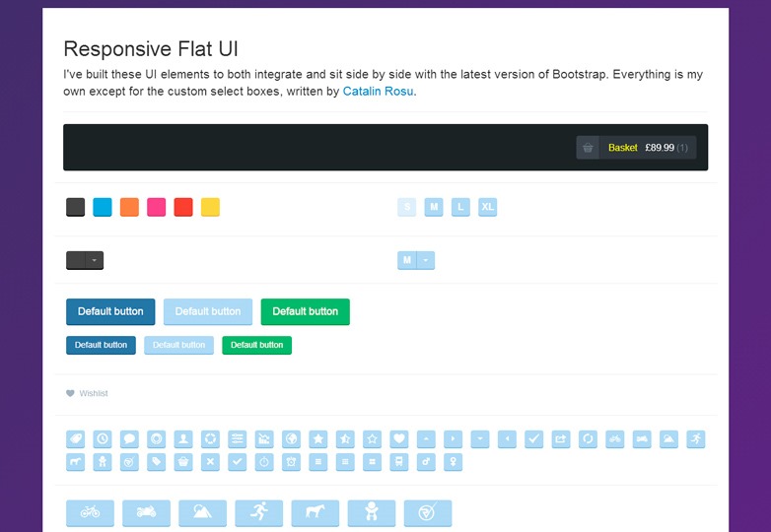Choose the disabled-looking S size button

(407, 208)
